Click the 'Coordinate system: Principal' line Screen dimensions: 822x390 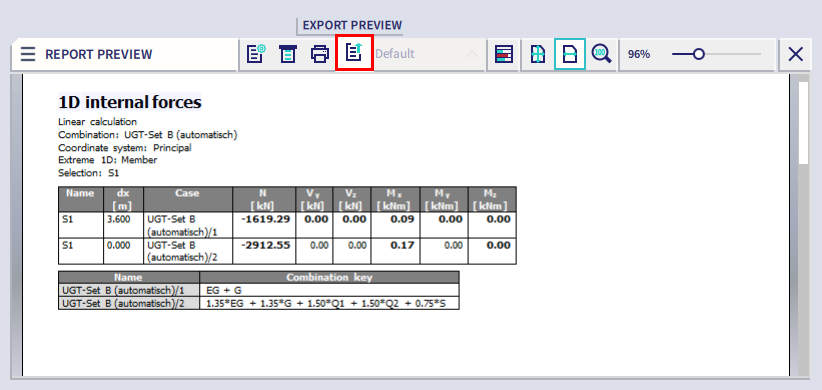125,148
